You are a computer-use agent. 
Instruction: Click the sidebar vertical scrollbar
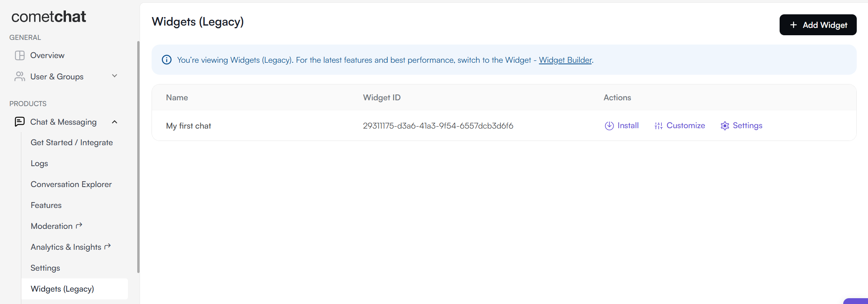point(138,157)
